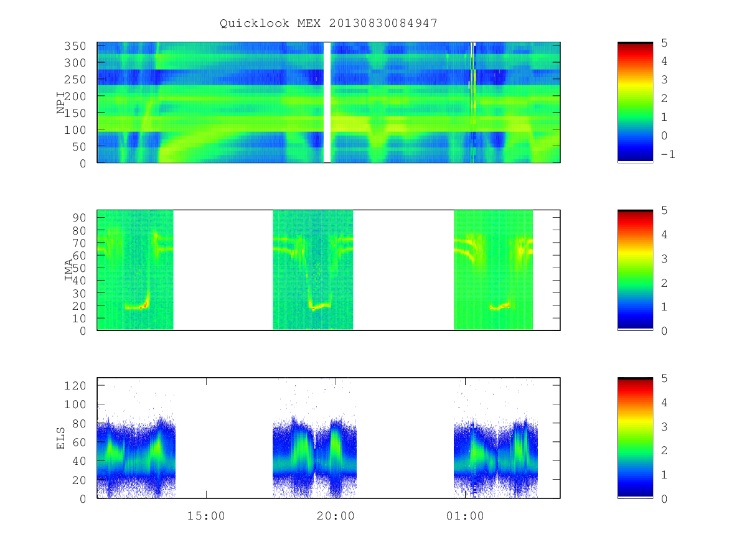This screenshot has width=747, height=560.
Task: Click the middle ELS data segment
Action: tap(315, 457)
